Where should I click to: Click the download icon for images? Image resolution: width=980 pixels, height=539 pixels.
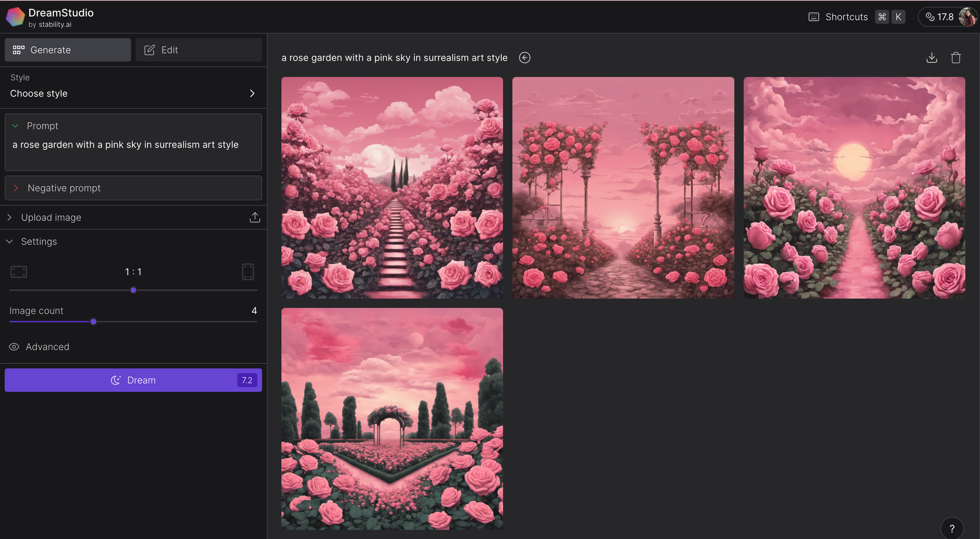[931, 57]
